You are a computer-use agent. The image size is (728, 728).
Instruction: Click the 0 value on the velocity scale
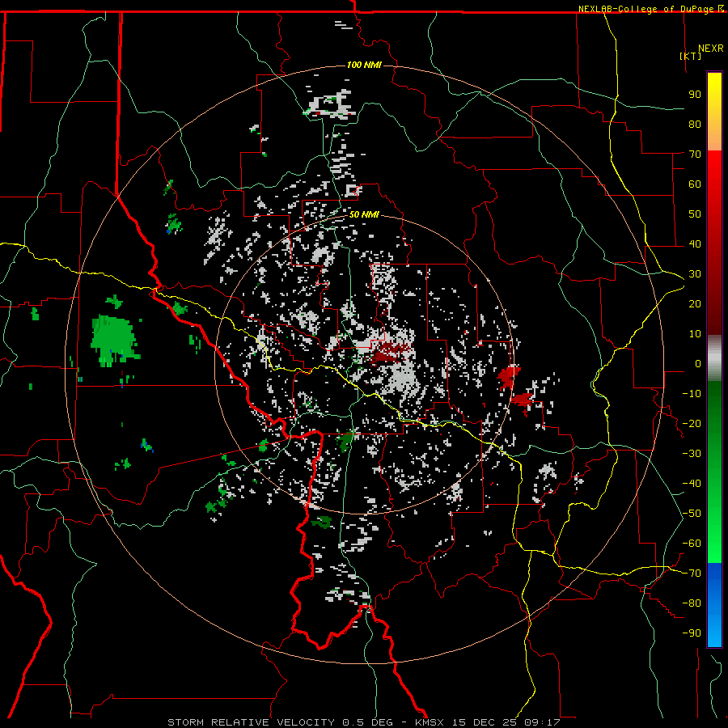(x=698, y=363)
